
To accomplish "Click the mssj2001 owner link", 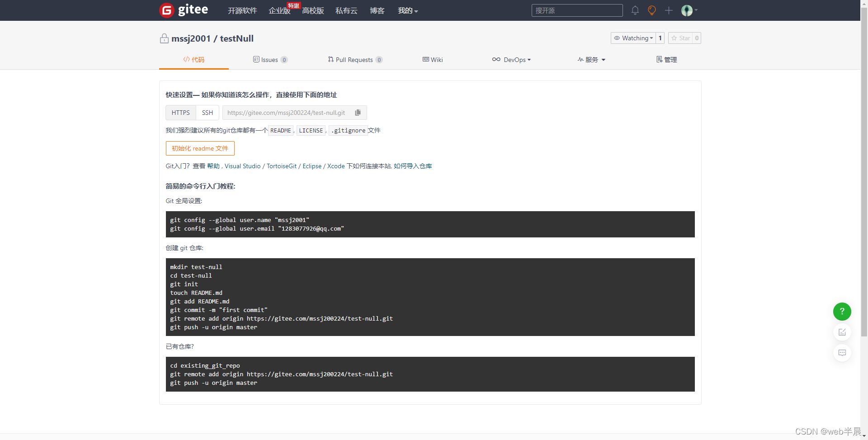I will pos(191,38).
